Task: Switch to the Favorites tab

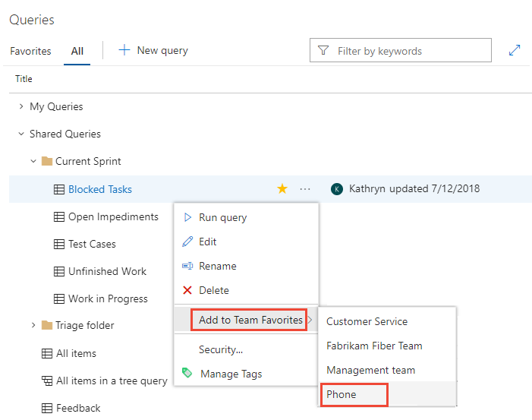Action: tap(30, 51)
